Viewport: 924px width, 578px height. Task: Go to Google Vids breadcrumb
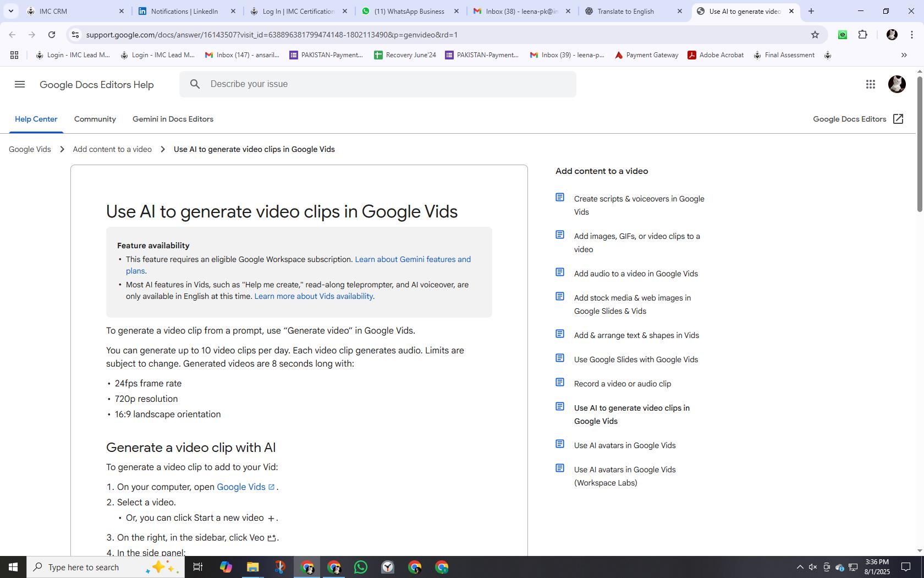(30, 149)
